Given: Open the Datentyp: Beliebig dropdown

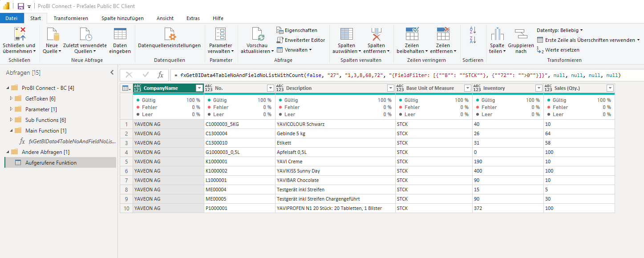Looking at the screenshot, I should tap(560, 30).
